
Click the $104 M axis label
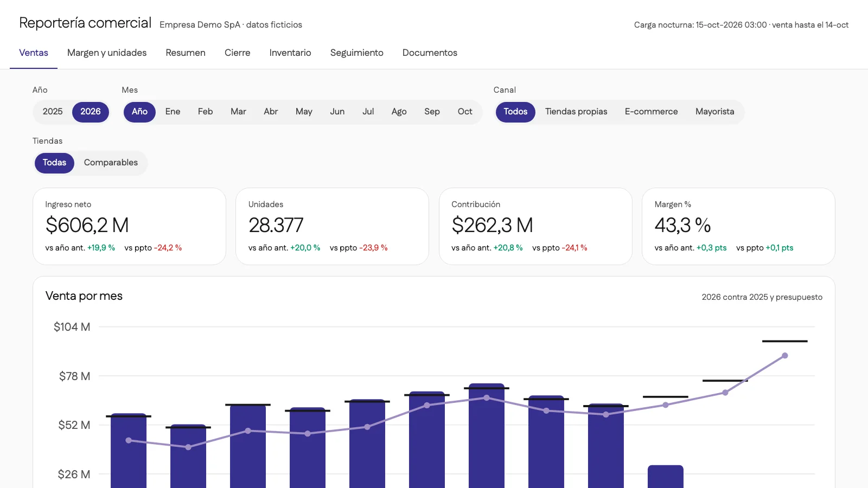[72, 327]
